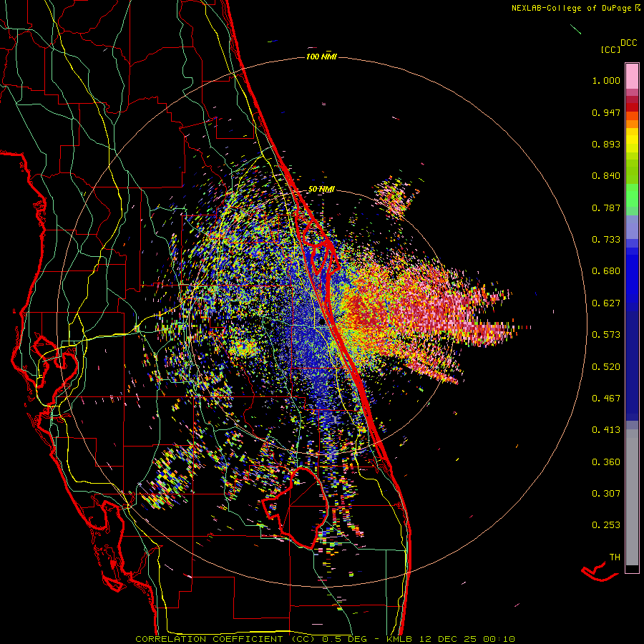Click the Lake Okeechobee red outline
This screenshot has height=644, width=644.
pos(296,508)
